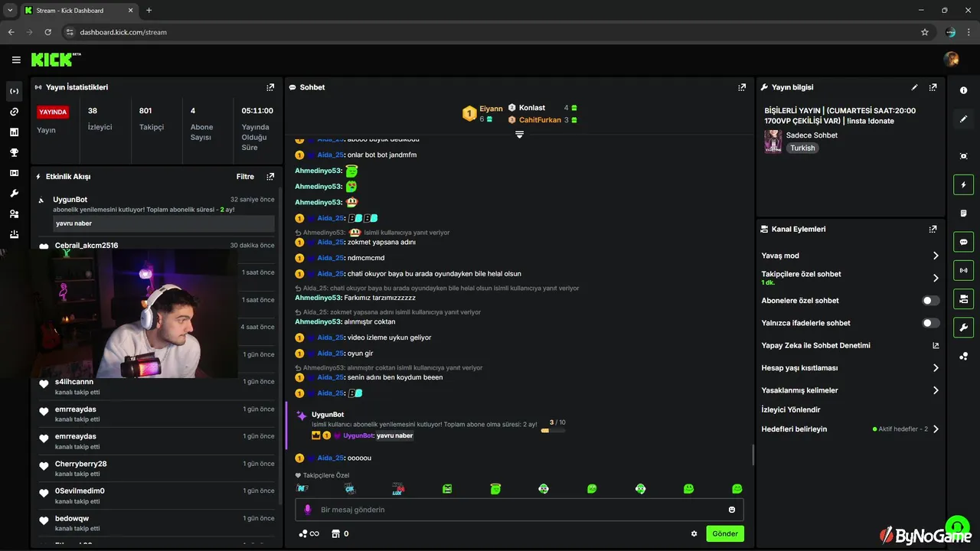Open user Cherryberry28 in activity feed
The image size is (980, 551).
(x=80, y=464)
